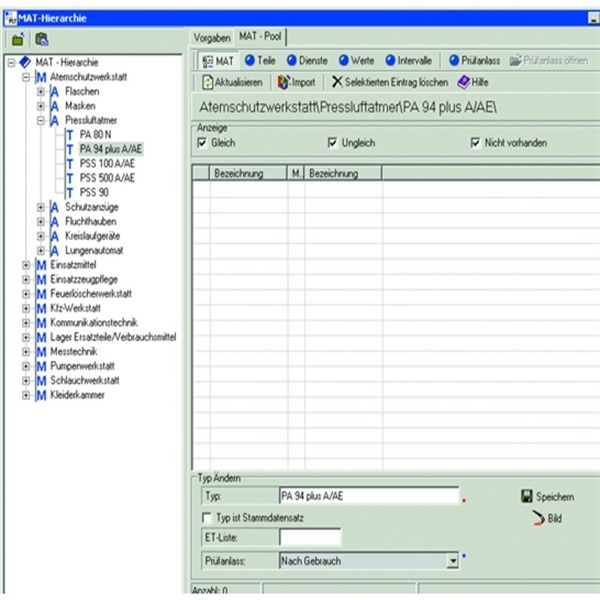Select the Teile tab

click(x=259, y=61)
